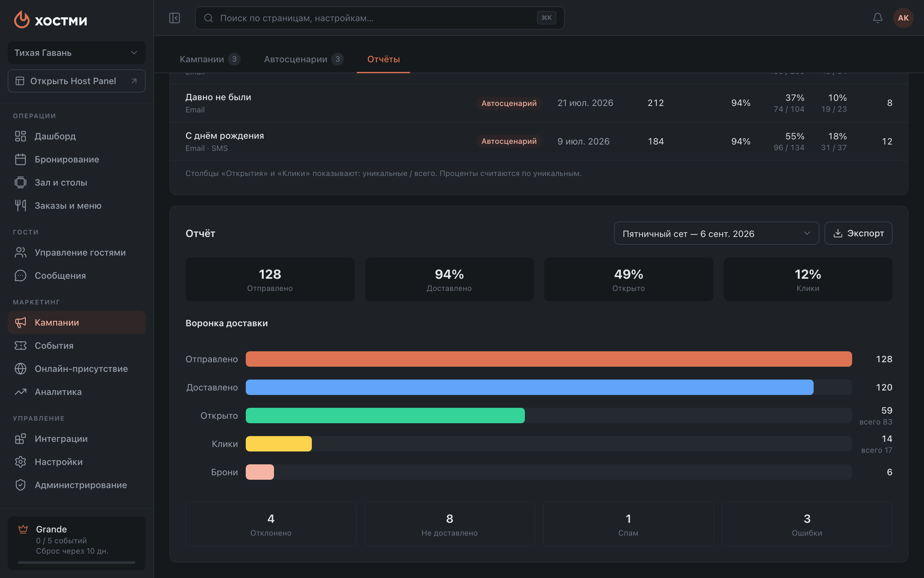Open the С днём рождения report row
The width and height of the screenshot is (924, 578).
539,141
